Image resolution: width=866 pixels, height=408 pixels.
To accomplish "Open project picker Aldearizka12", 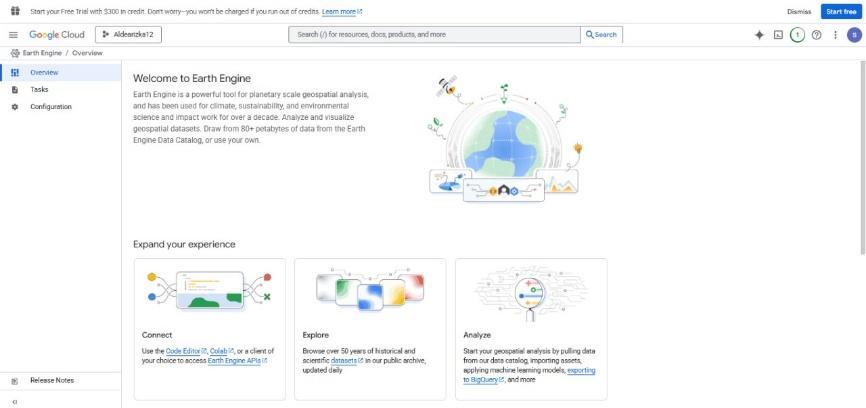I will tap(128, 35).
